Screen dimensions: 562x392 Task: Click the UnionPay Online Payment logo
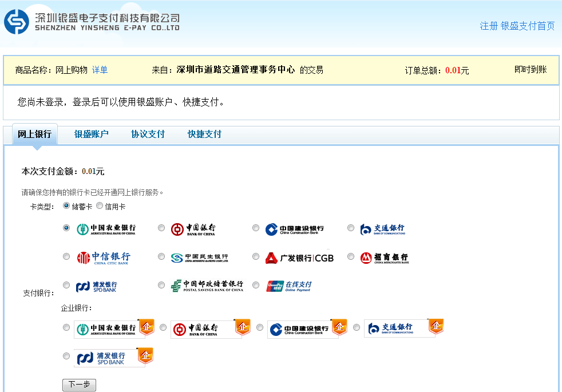coord(289,286)
